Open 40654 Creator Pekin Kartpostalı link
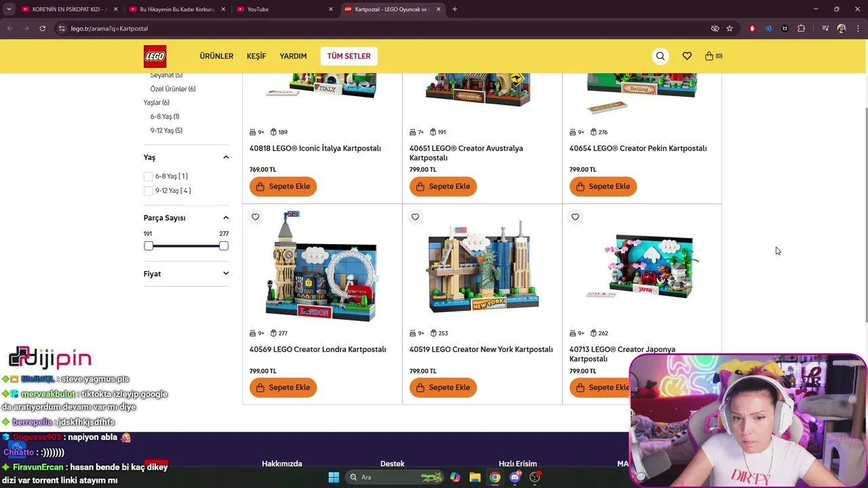Screen dimensions: 868x488 click(x=638, y=148)
